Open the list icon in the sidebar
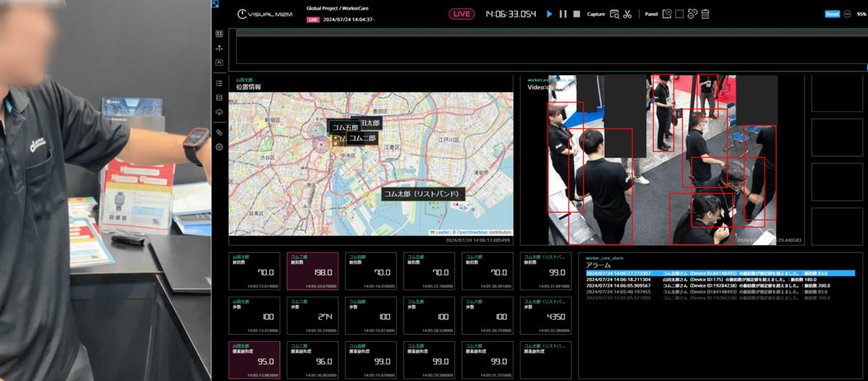The image size is (868, 381). tap(219, 83)
